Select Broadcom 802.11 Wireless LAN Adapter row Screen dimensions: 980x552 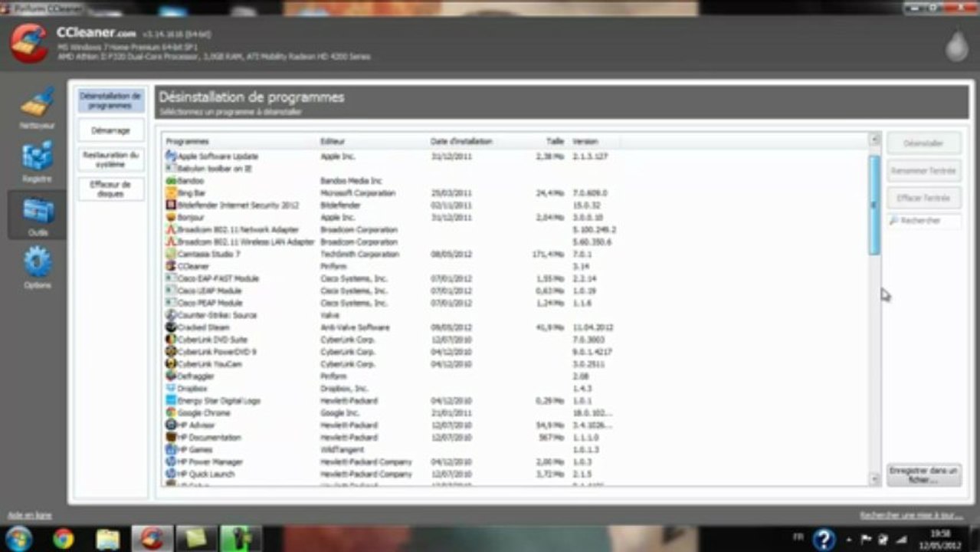click(x=516, y=242)
